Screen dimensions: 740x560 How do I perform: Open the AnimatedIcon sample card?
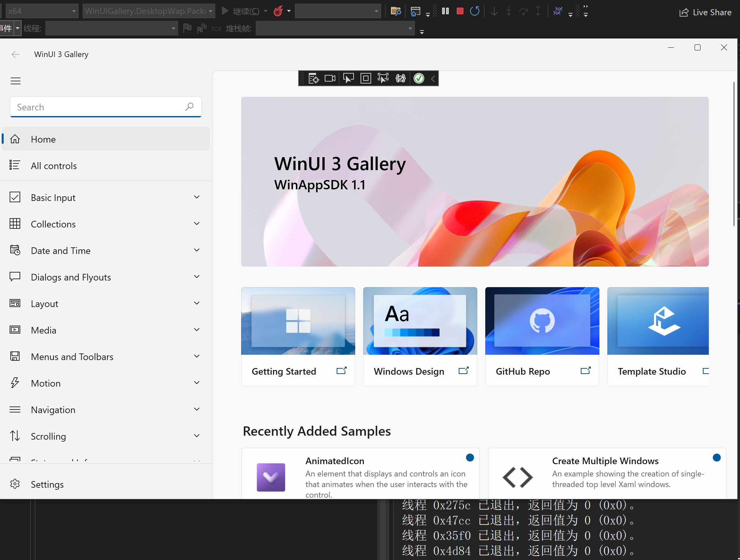point(360,474)
